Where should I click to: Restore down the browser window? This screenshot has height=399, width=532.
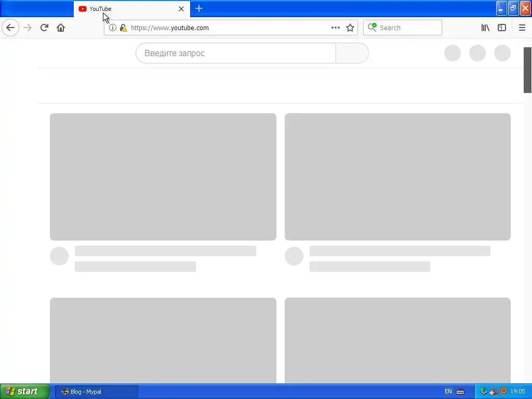pos(513,8)
